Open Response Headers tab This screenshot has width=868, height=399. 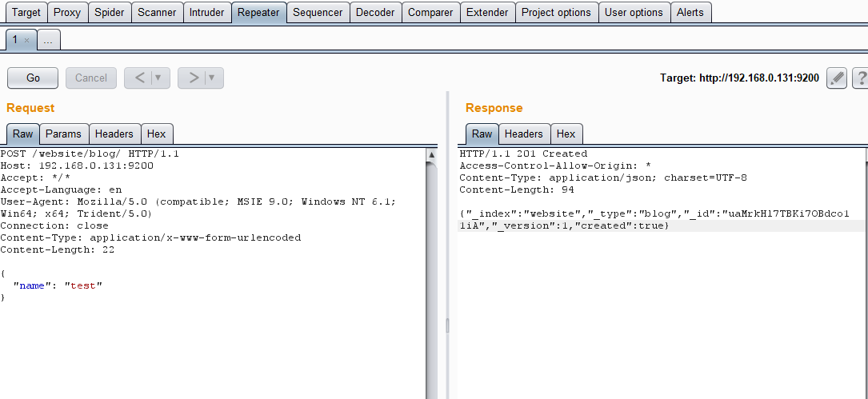coord(524,134)
